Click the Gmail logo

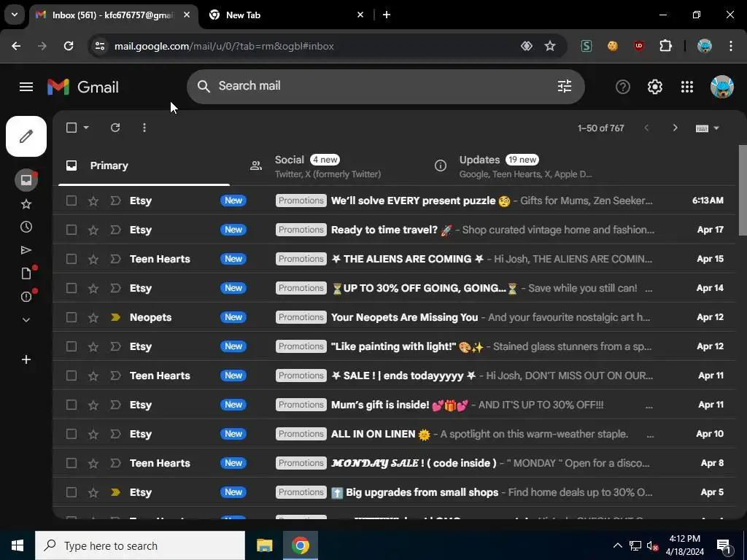click(x=83, y=87)
